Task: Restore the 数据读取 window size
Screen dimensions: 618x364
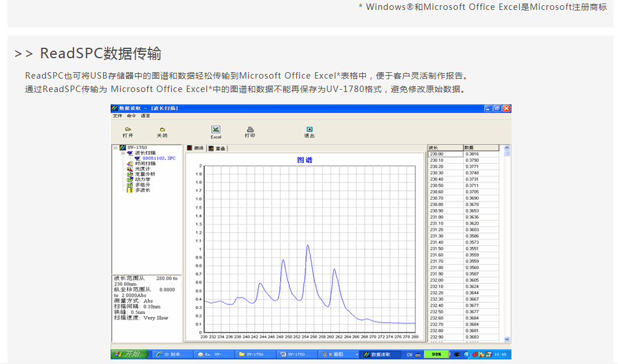Action: tap(497, 108)
